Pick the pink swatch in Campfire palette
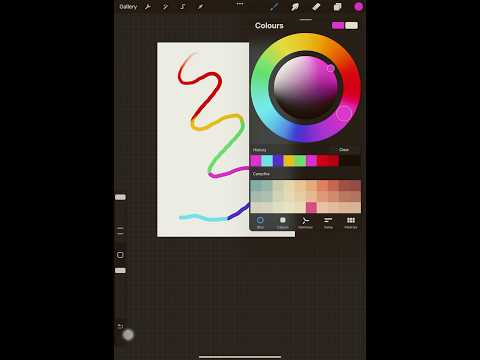480x360 pixels. [311, 207]
